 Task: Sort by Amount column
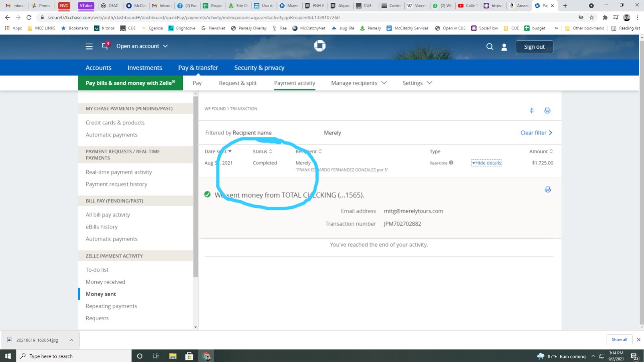[x=541, y=151]
